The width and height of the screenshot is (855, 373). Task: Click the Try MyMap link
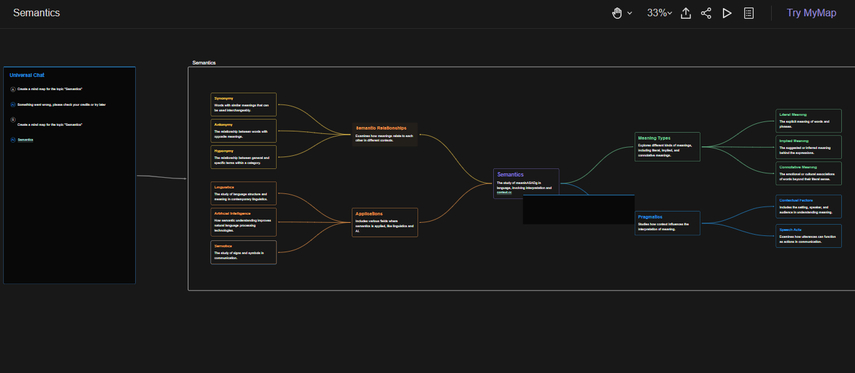811,13
